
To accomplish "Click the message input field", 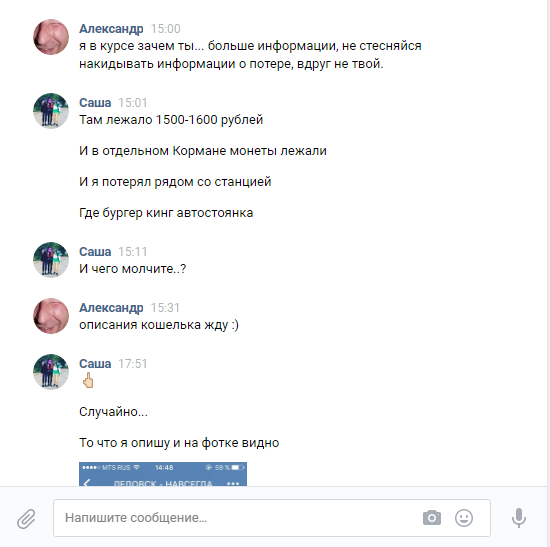I will tap(272, 518).
